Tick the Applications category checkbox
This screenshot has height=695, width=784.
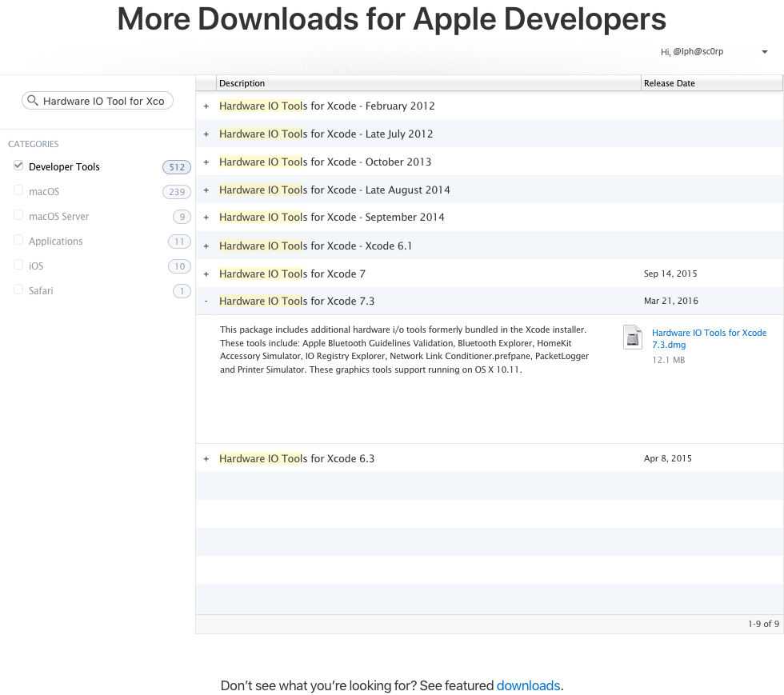click(x=18, y=239)
